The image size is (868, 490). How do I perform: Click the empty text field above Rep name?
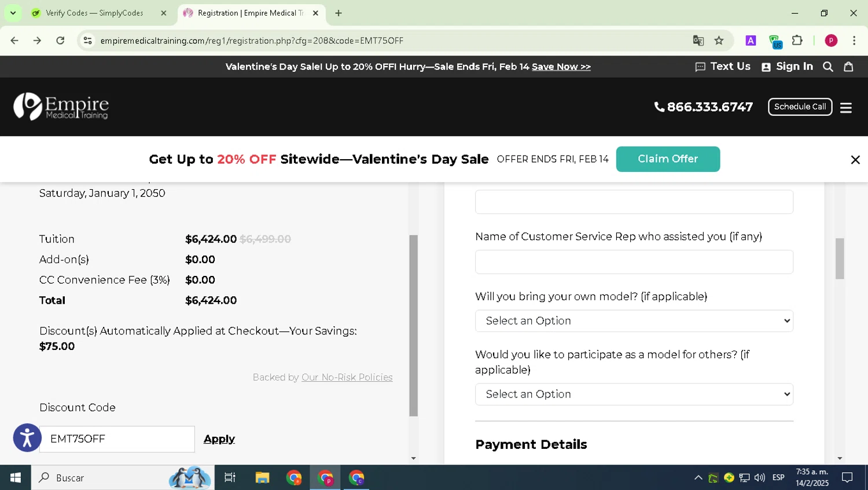tap(634, 202)
